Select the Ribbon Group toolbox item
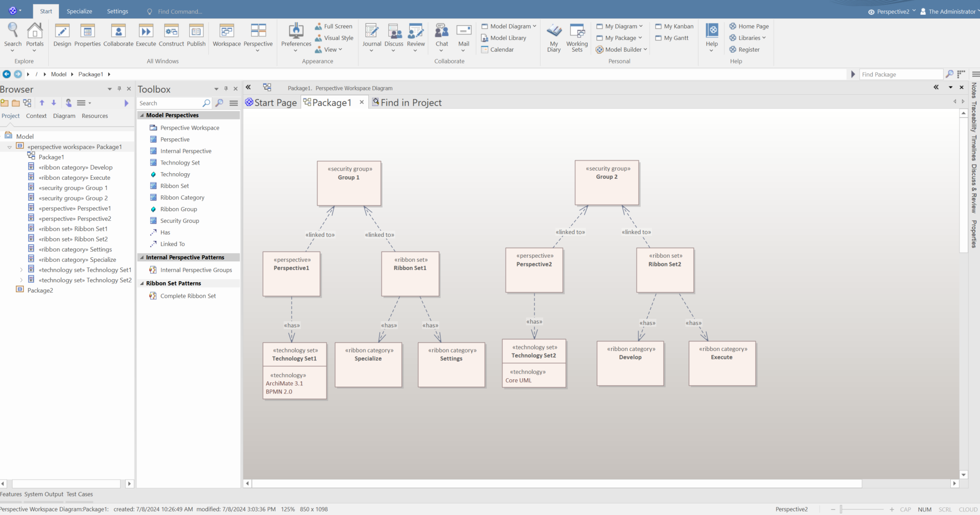This screenshot has height=515, width=980. point(178,209)
